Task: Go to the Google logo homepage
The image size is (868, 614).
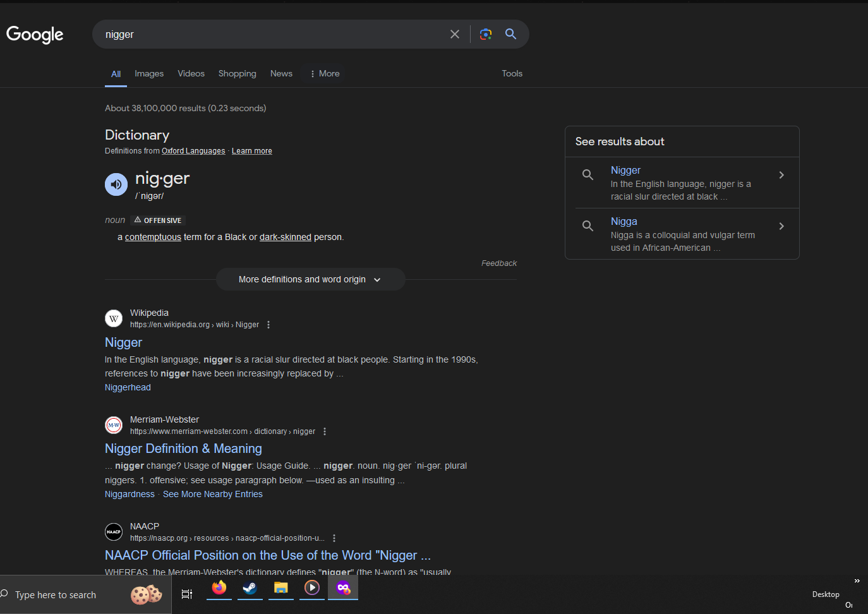Action: click(35, 34)
